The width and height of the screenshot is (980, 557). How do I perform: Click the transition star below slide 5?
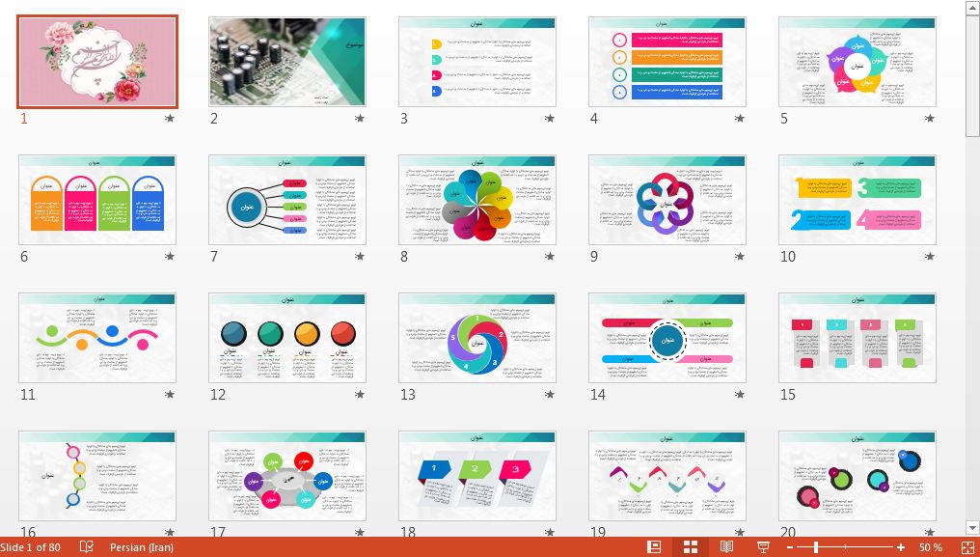930,119
